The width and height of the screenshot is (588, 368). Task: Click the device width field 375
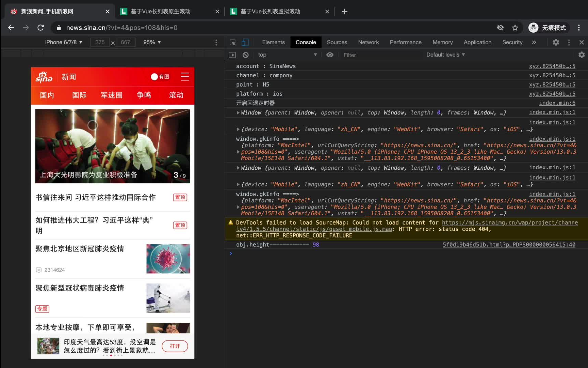click(x=100, y=42)
